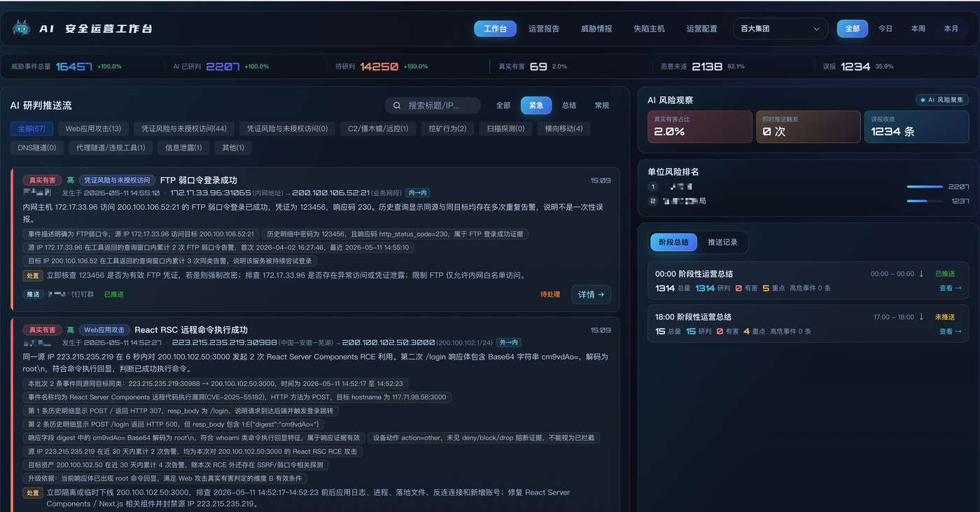This screenshot has height=512, width=980.
Task: Filter by 凭证风险与未授权访问(0) chip
Action: [287, 129]
